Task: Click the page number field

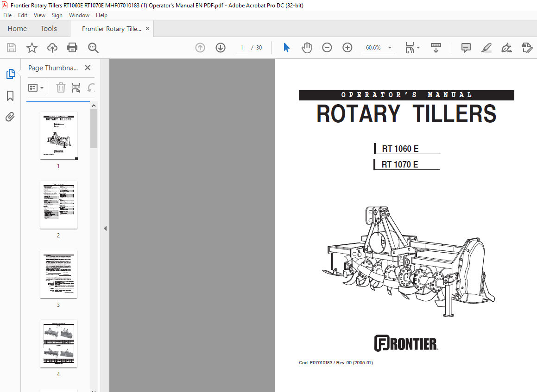Action: pos(242,48)
